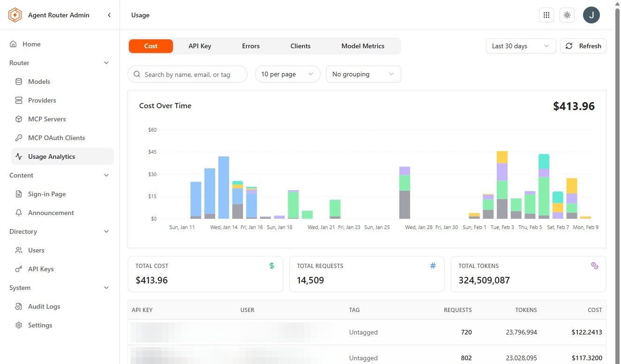
Task: Click the green dollar icon in Total Cost
Action: pyautogui.click(x=272, y=266)
